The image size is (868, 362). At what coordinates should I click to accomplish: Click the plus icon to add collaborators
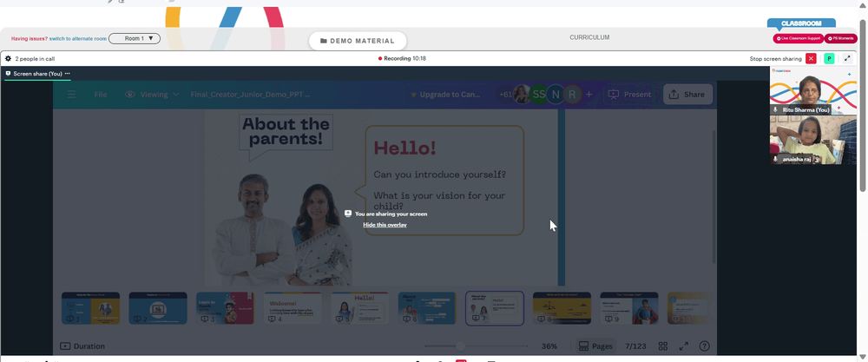click(x=589, y=95)
